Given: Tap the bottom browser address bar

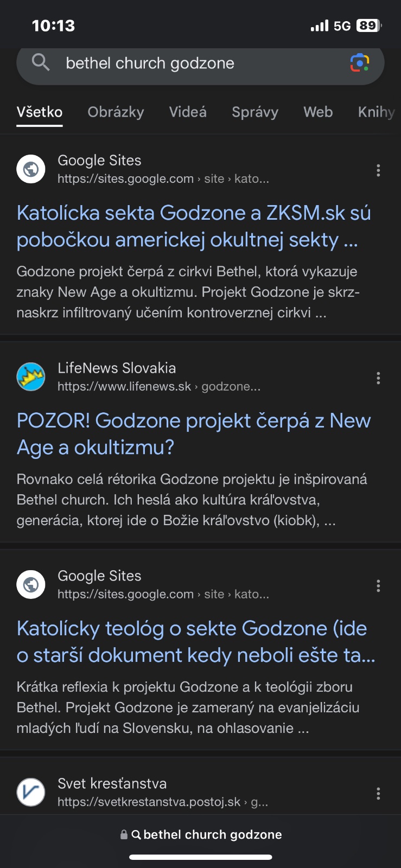Looking at the screenshot, I should (x=201, y=834).
